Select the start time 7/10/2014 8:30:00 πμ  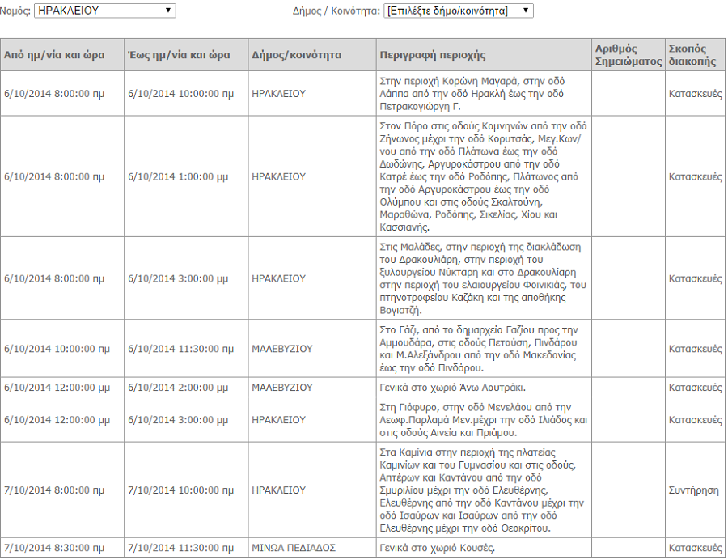coord(54,548)
